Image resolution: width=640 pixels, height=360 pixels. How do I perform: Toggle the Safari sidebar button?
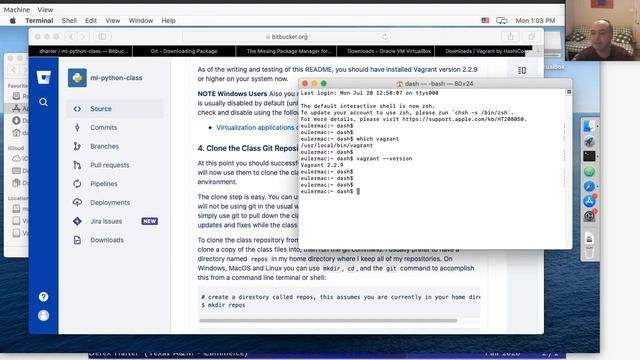(x=102, y=36)
